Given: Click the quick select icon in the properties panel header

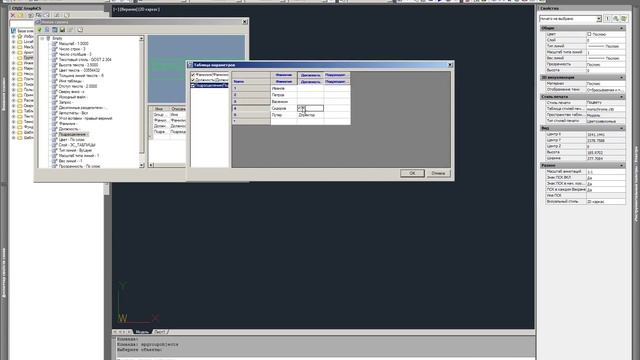Looking at the screenshot, I should pyautogui.click(x=624, y=19).
